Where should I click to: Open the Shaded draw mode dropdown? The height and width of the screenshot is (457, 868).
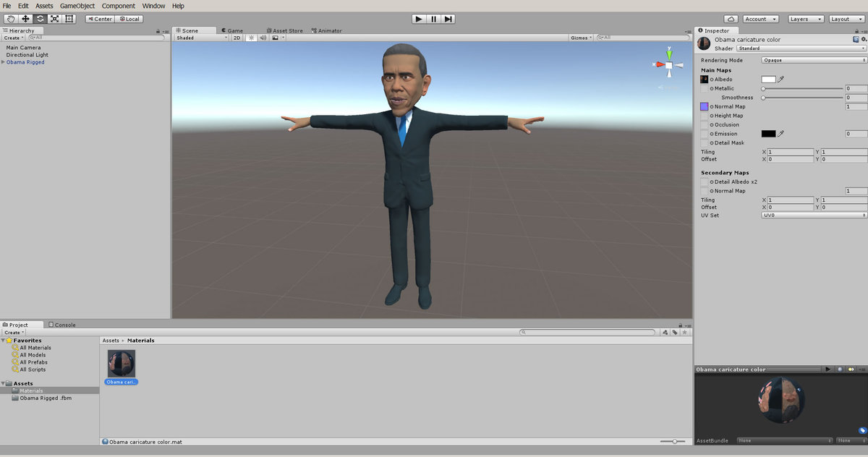coord(202,38)
